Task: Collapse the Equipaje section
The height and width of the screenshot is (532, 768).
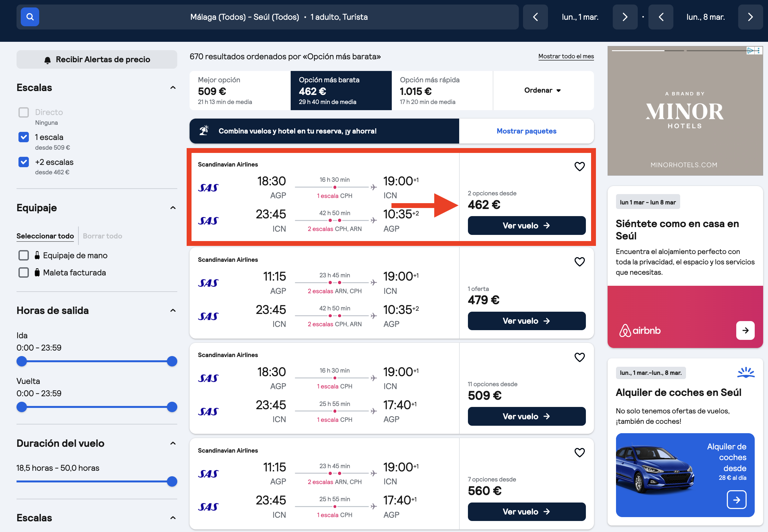Action: click(173, 208)
